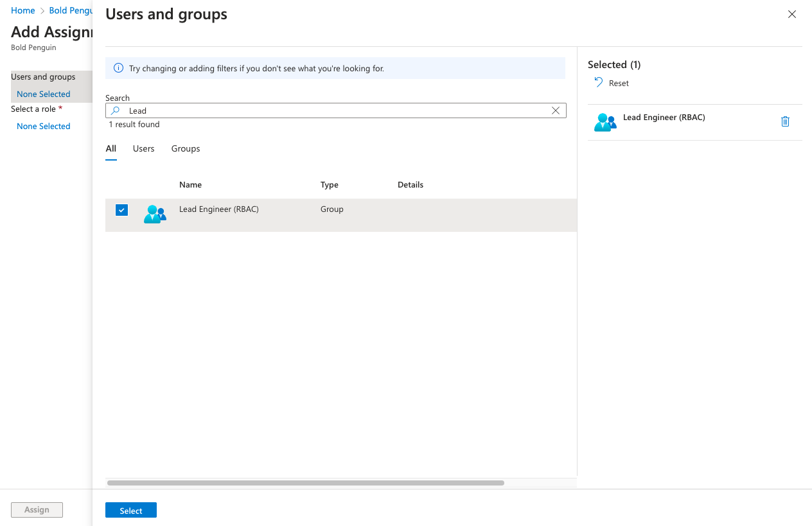Click the Users and groups sidebar label
This screenshot has height=526, width=812.
pos(43,77)
